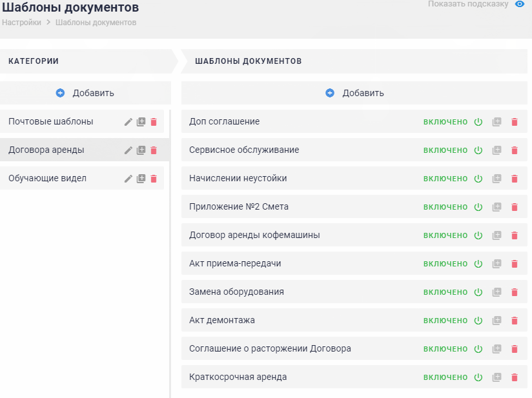
Task: Copy the "Доп соглашение" template
Action: (x=496, y=121)
